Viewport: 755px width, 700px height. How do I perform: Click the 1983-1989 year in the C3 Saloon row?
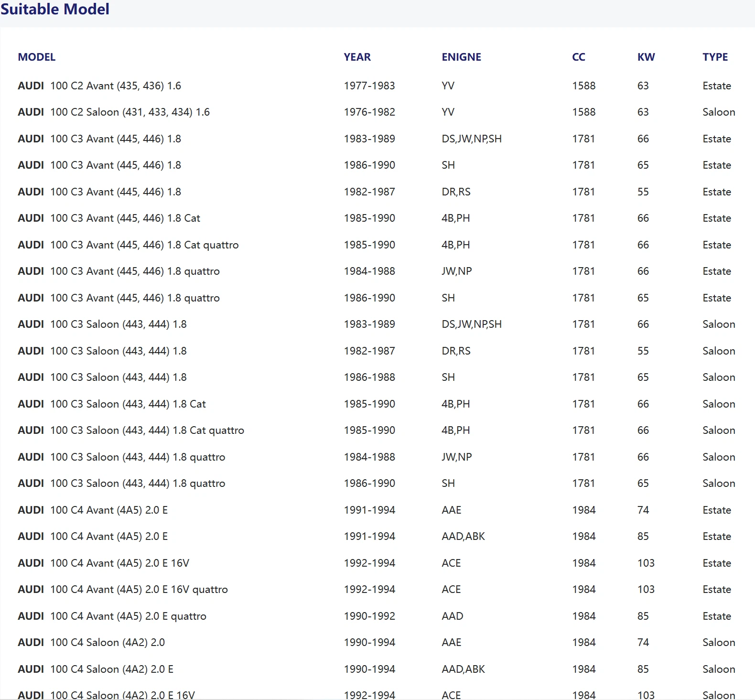(369, 324)
